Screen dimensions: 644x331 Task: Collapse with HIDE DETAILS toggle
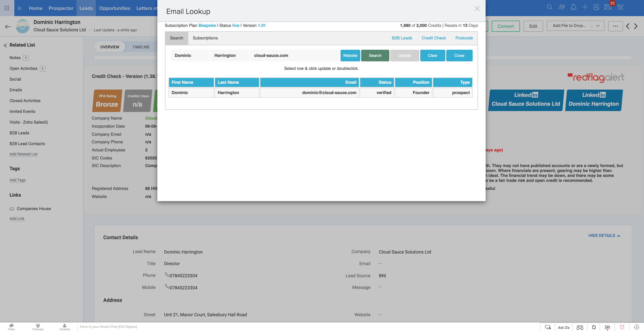point(604,236)
